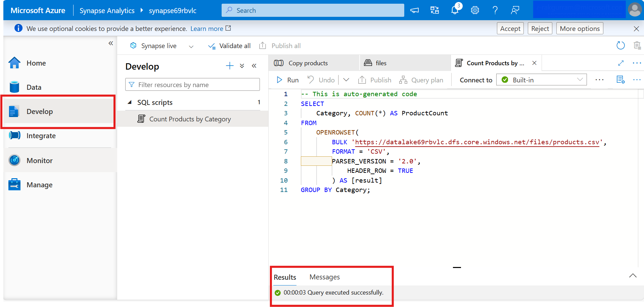The height and width of the screenshot is (307, 644).
Task: Open the Help question mark
Action: tap(495, 10)
